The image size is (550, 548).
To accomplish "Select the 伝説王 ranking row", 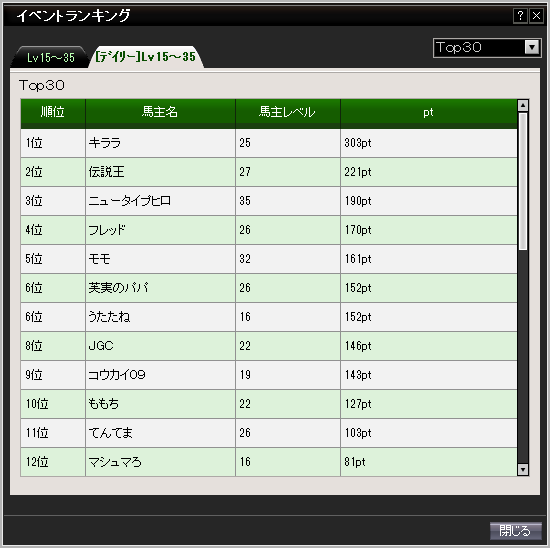I will 269,172.
